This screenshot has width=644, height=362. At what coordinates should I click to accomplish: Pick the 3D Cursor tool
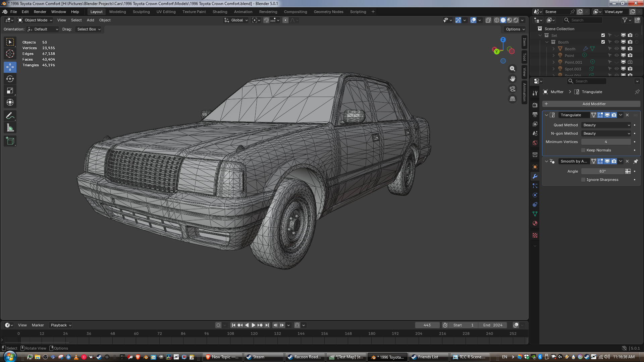pos(10,54)
